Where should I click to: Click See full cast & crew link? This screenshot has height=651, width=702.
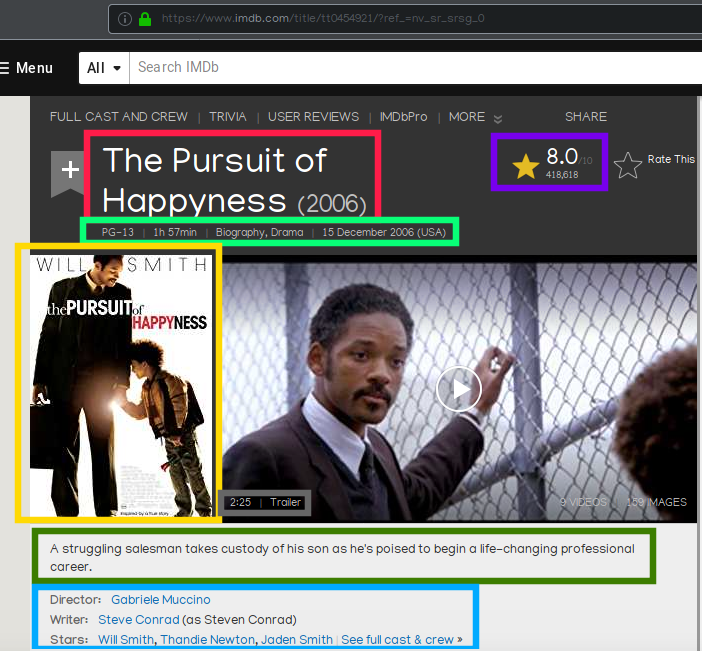(402, 639)
